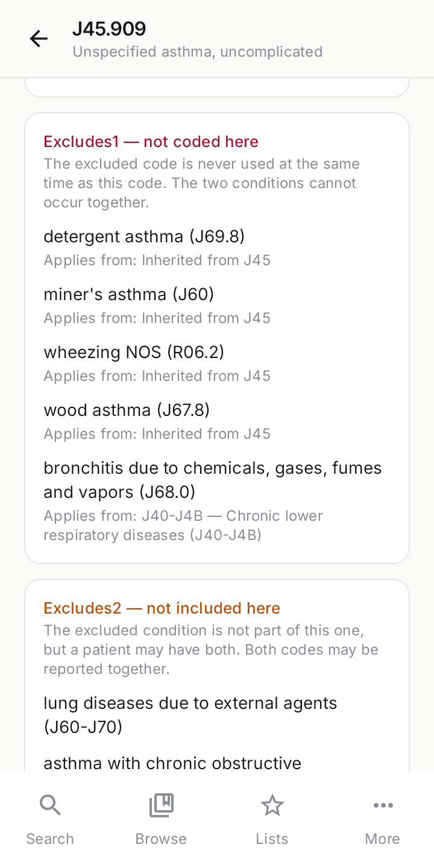Screen dimensions: 434x868
Task: Tap the Browse library icon
Action: [161, 805]
